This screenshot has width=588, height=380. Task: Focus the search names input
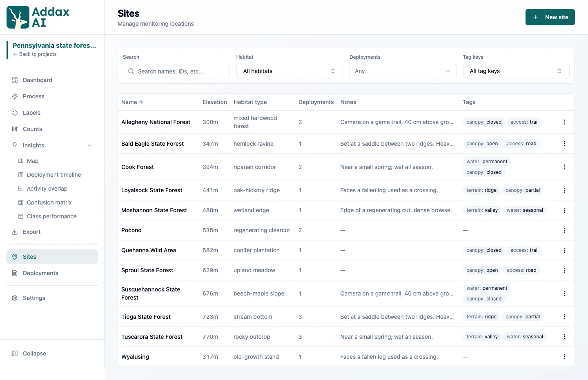coord(176,71)
